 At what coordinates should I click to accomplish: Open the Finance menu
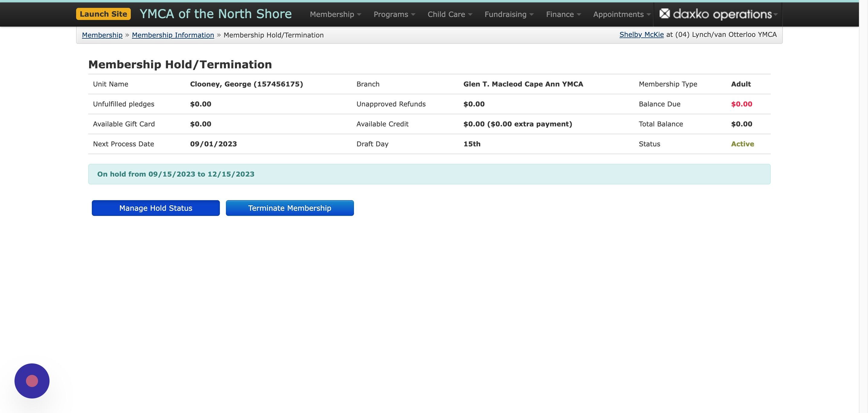[563, 14]
